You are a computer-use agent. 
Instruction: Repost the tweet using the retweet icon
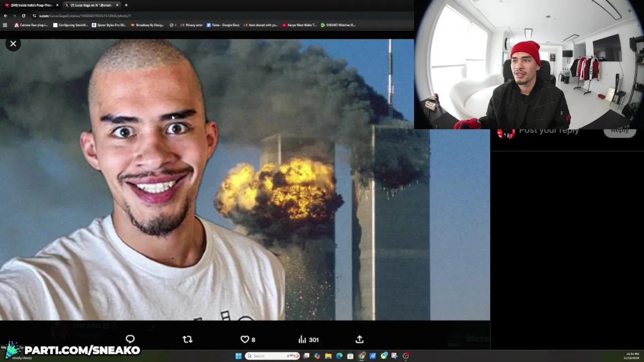187,339
